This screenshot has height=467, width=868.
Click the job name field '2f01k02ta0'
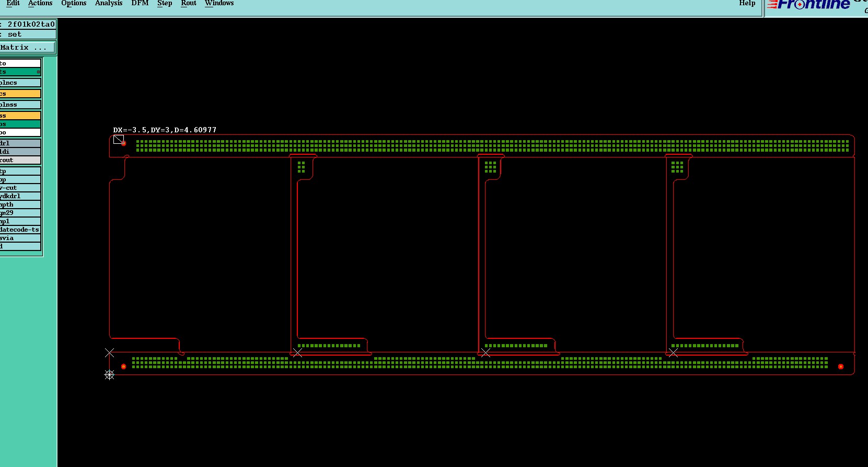28,24
